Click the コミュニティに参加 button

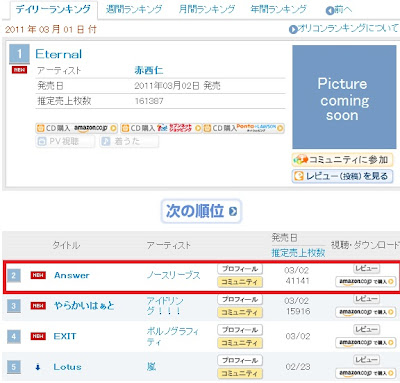pos(342,160)
